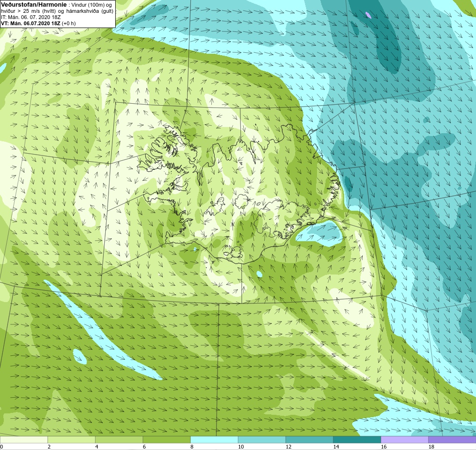Click the palest 0–2 m/s legend swatch
Image resolution: width=476 pixels, height=450 pixels.
tap(24, 440)
